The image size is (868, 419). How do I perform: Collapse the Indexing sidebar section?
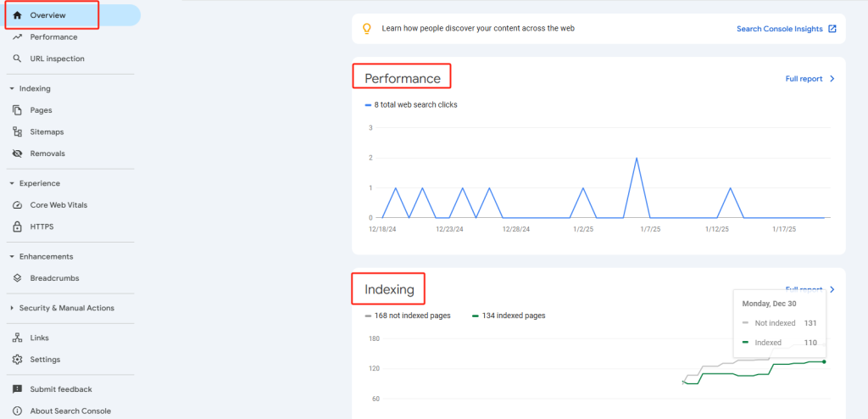12,88
